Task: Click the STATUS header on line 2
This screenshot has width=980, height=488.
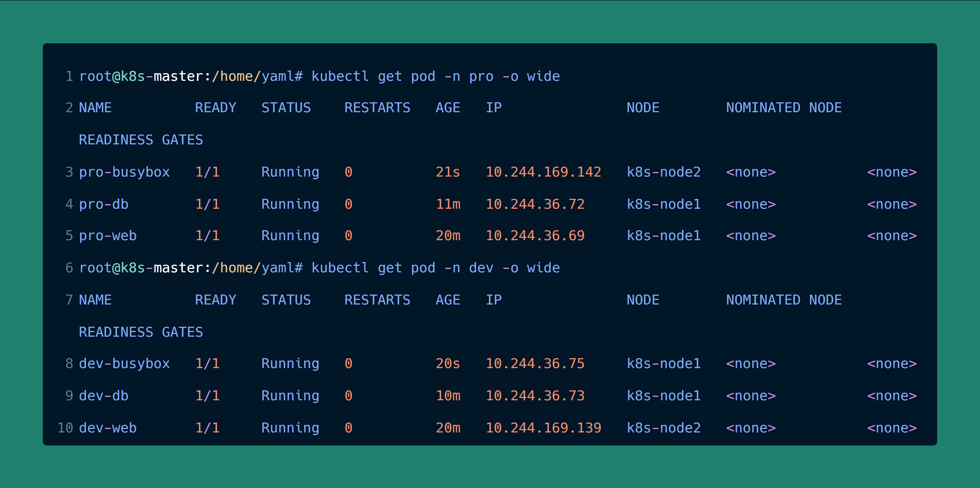Action: [x=286, y=108]
